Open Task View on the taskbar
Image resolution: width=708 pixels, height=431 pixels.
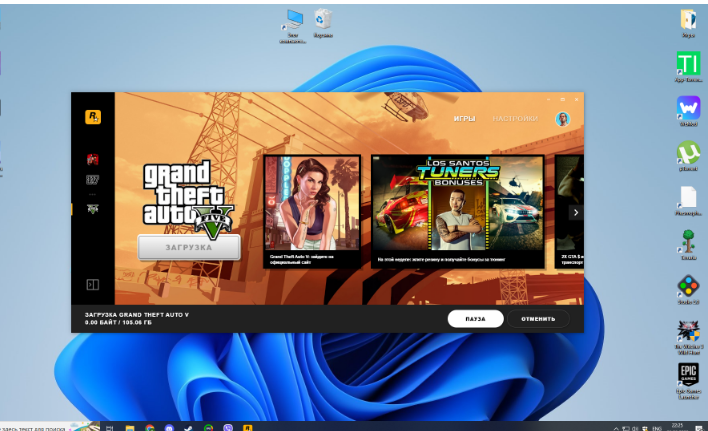[109, 428]
